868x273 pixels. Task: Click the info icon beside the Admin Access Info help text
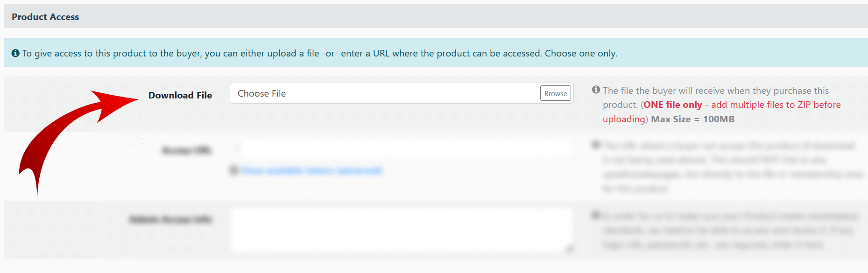[596, 215]
